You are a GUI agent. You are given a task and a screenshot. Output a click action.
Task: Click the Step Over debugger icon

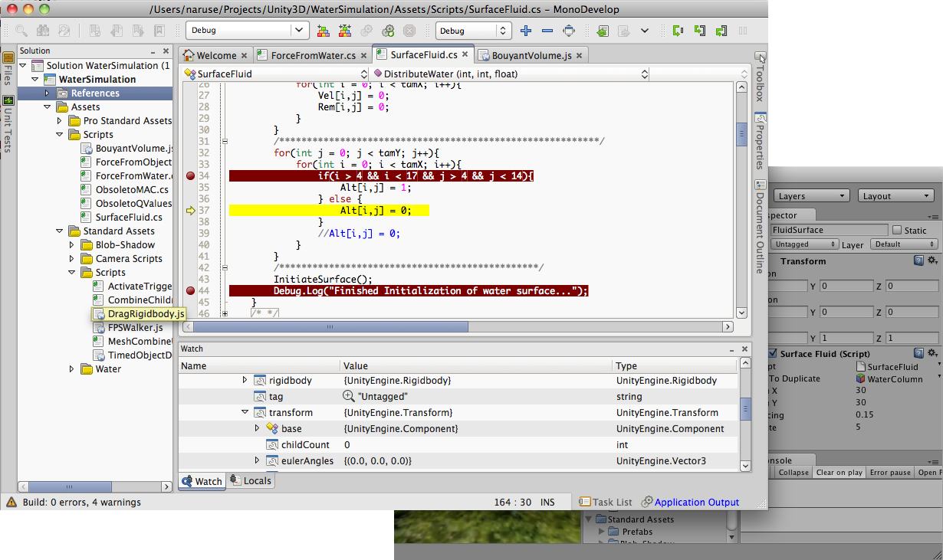click(x=677, y=31)
